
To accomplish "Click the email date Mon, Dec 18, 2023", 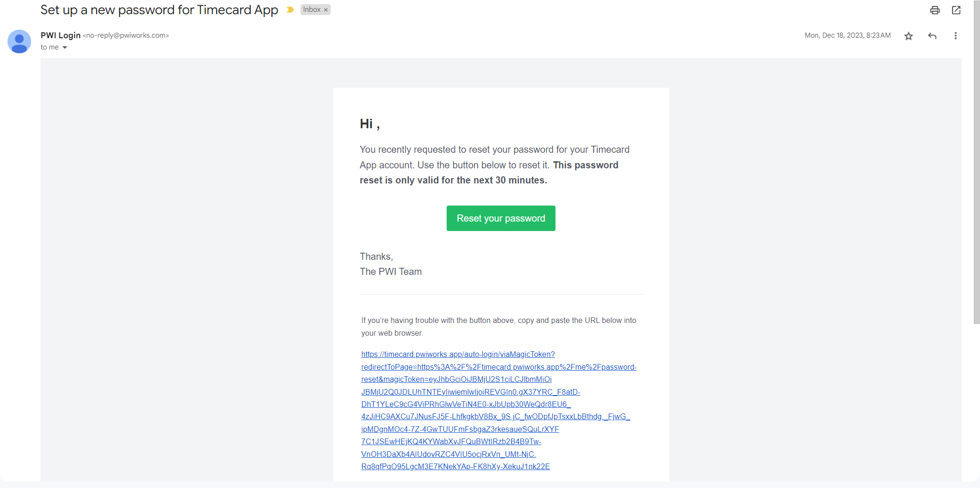I will 847,35.
